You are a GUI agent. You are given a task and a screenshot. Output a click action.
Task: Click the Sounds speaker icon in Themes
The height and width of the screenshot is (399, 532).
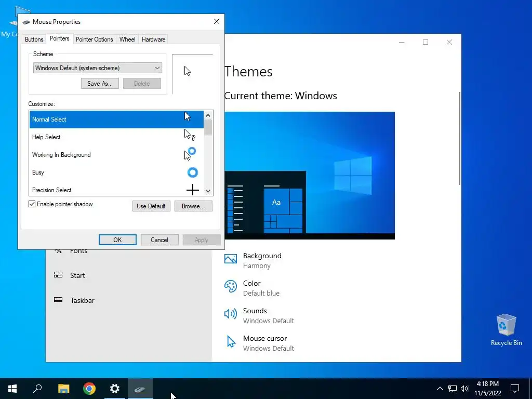231,313
